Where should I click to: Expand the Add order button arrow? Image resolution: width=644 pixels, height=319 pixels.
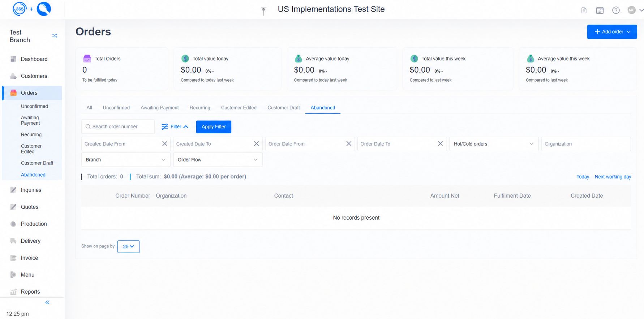pos(629,32)
